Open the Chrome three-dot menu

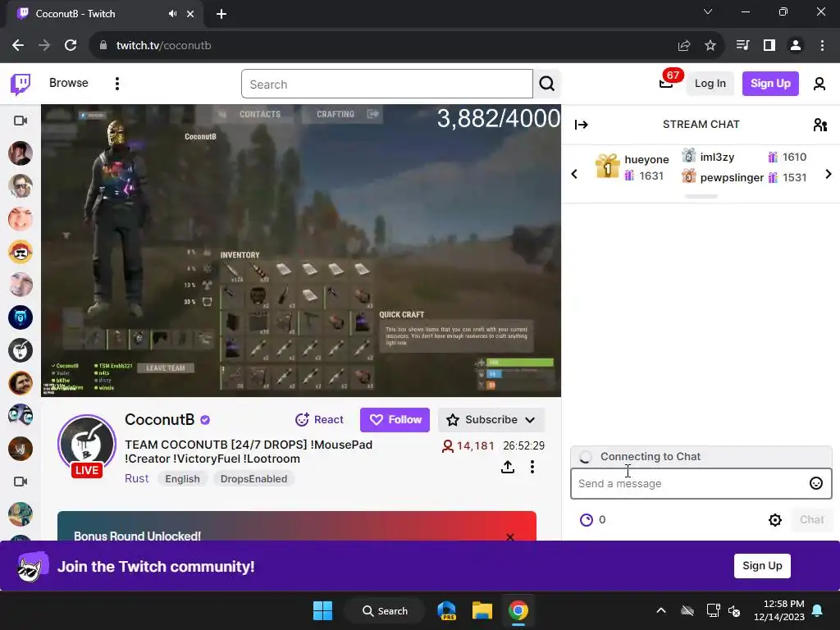point(822,46)
